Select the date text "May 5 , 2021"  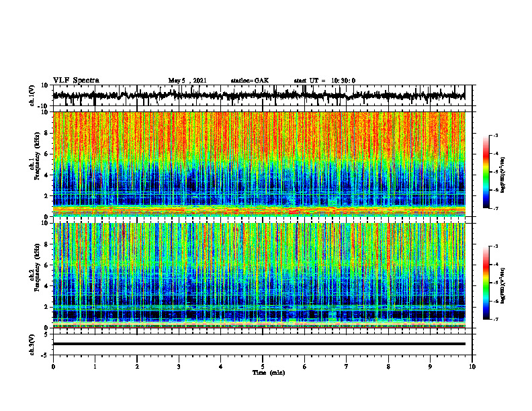pyautogui.click(x=187, y=81)
